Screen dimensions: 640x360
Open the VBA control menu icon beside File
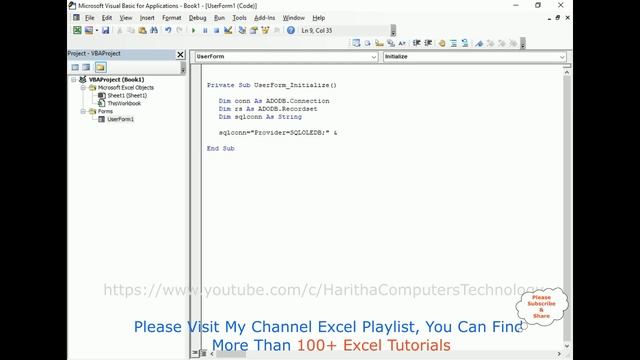76,18
